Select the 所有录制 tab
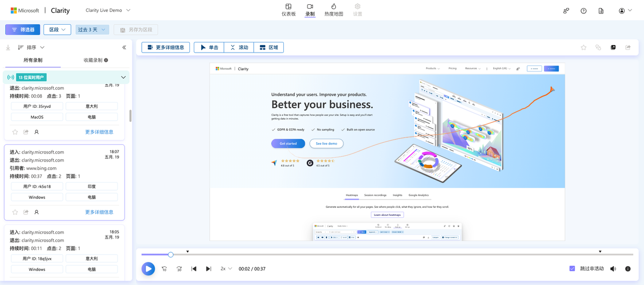The height and width of the screenshot is (285, 644). 33,60
